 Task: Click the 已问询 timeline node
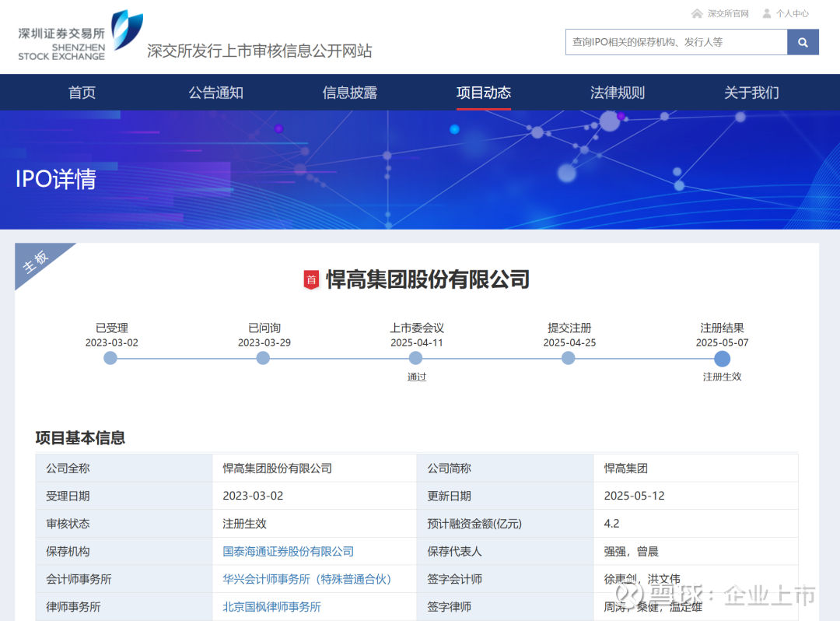pyautogui.click(x=263, y=358)
